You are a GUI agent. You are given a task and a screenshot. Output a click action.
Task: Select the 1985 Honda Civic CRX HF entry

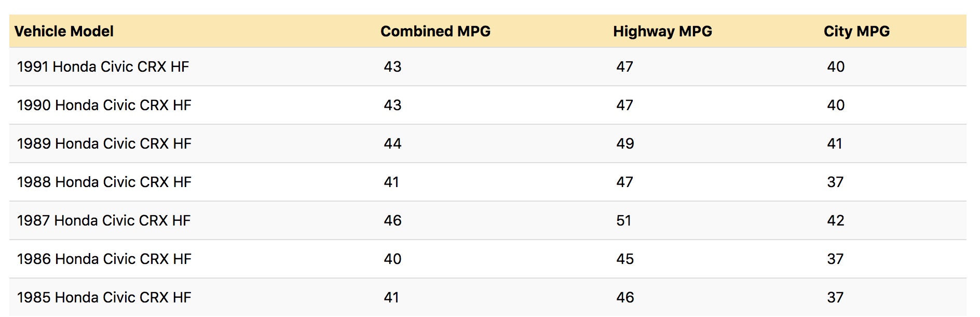(x=104, y=297)
